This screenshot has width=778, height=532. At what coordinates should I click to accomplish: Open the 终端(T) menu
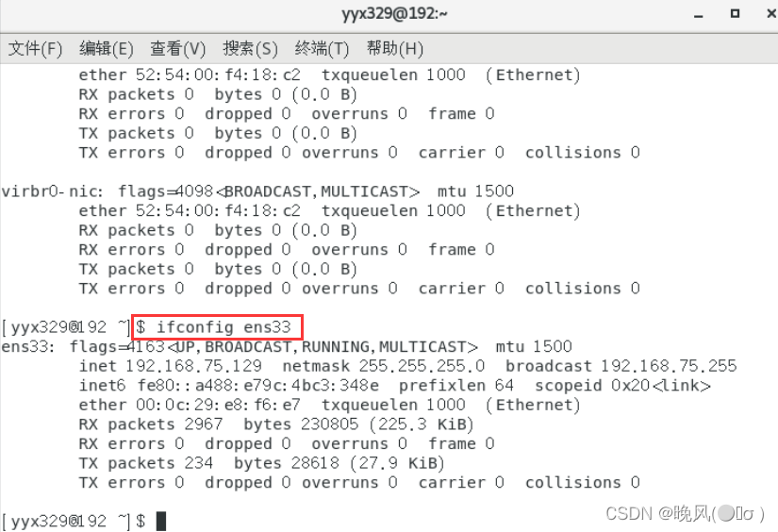tap(322, 48)
